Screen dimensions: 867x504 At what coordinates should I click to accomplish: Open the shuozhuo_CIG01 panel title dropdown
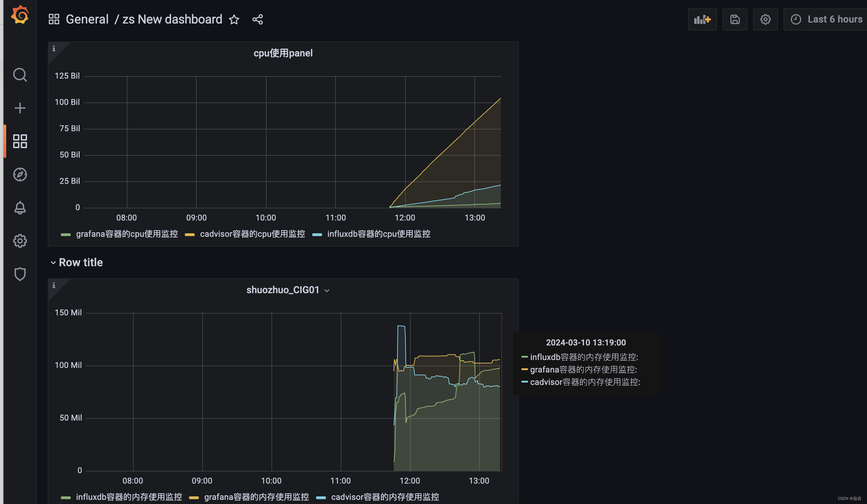pos(288,290)
